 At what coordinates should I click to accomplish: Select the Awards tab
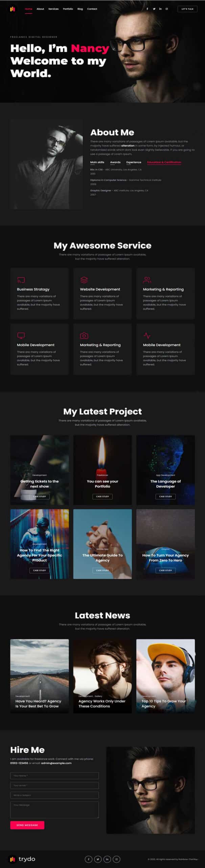(115, 162)
